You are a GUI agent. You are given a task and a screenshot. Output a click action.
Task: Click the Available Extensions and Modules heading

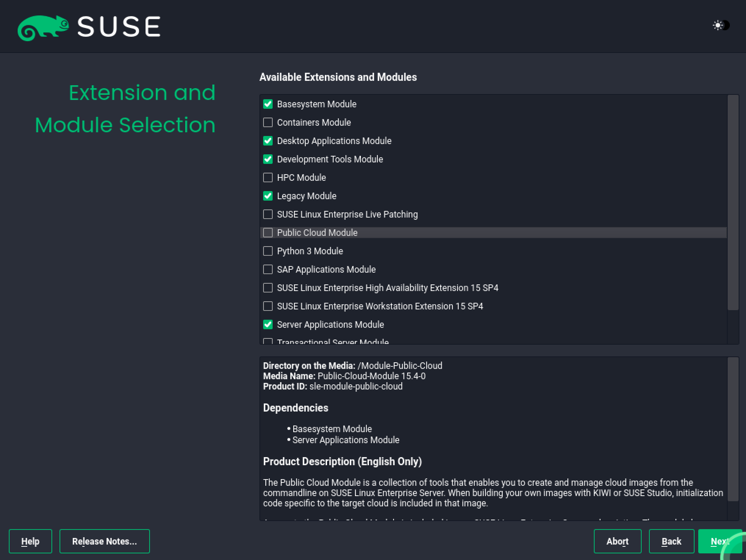[x=338, y=77]
